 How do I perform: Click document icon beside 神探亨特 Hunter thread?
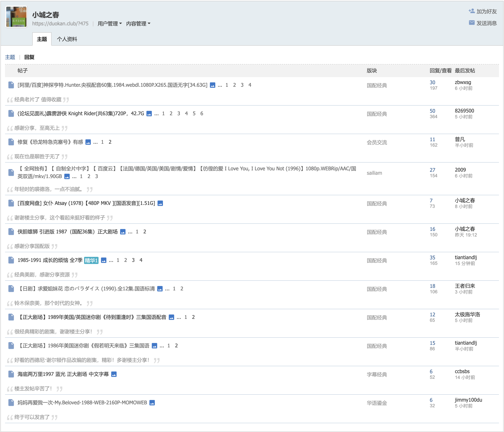click(11, 85)
